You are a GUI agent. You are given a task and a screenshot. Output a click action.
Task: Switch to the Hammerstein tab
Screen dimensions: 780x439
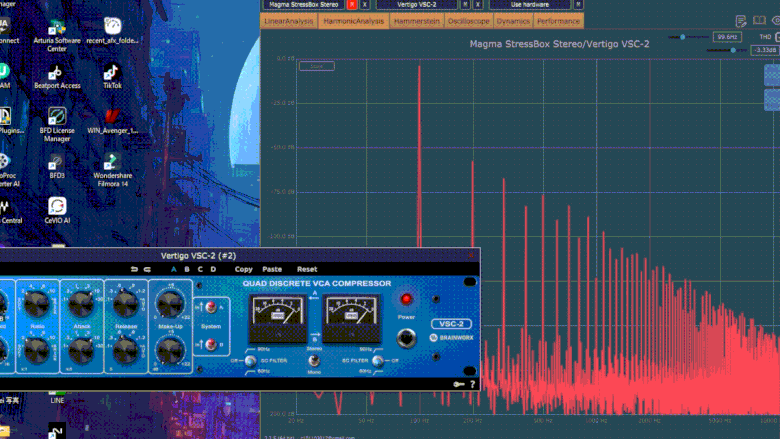pyautogui.click(x=416, y=21)
